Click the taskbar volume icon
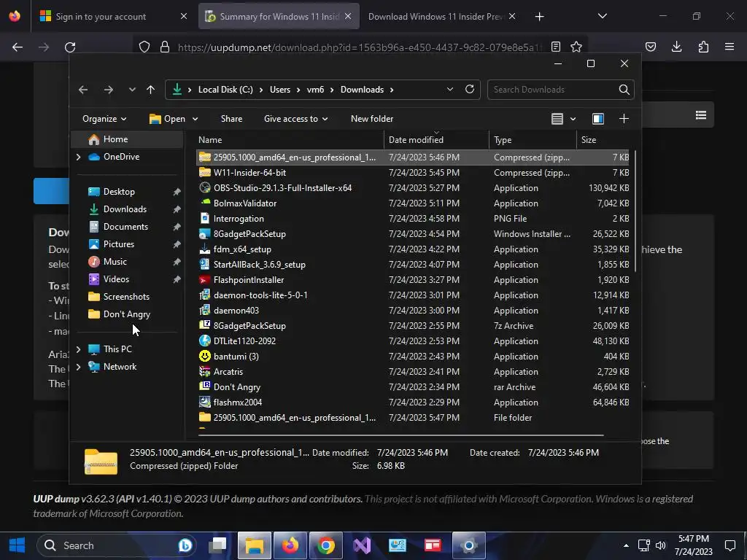 coord(660,545)
